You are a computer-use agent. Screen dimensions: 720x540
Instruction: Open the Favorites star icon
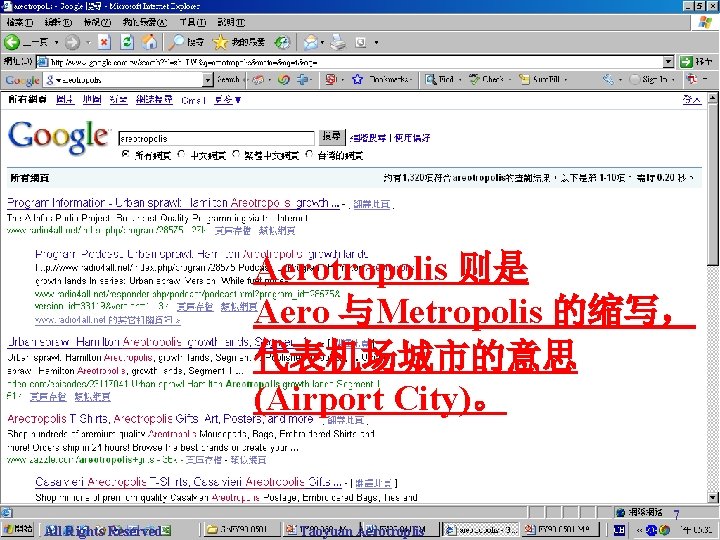pos(220,42)
